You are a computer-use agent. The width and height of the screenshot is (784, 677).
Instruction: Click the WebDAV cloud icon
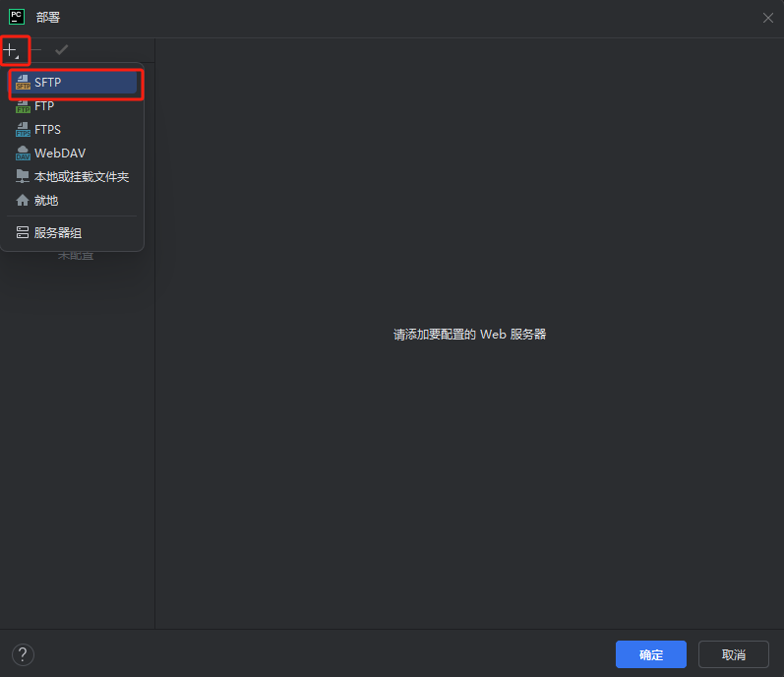pyautogui.click(x=23, y=154)
